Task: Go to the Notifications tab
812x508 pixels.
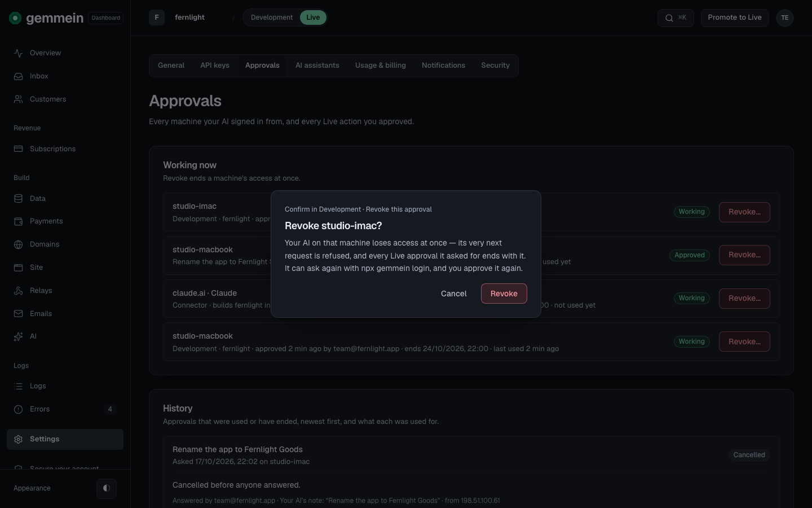Action: 444,65
